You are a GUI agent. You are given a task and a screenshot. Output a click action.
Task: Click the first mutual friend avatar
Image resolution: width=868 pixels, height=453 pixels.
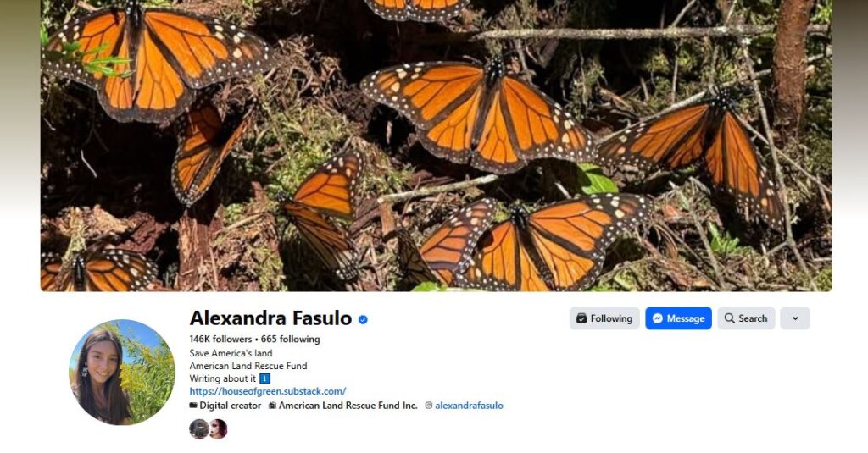tap(198, 428)
